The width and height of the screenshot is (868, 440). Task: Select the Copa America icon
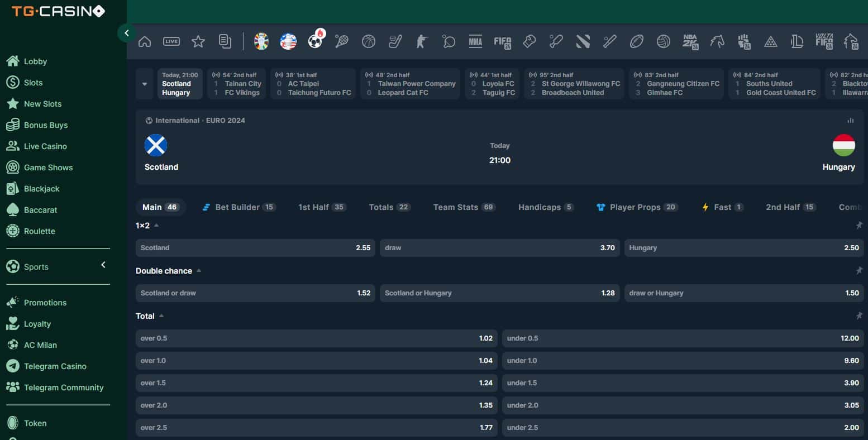coord(288,41)
